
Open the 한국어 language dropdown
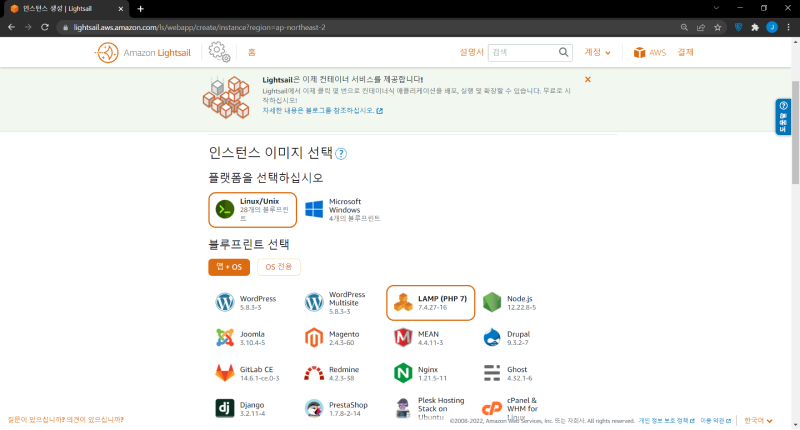(x=758, y=420)
